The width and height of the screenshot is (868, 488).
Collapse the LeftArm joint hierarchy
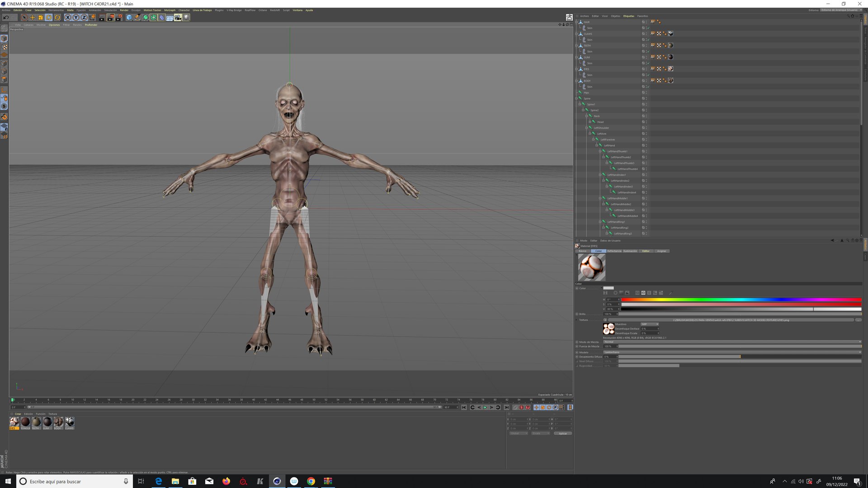pos(590,134)
